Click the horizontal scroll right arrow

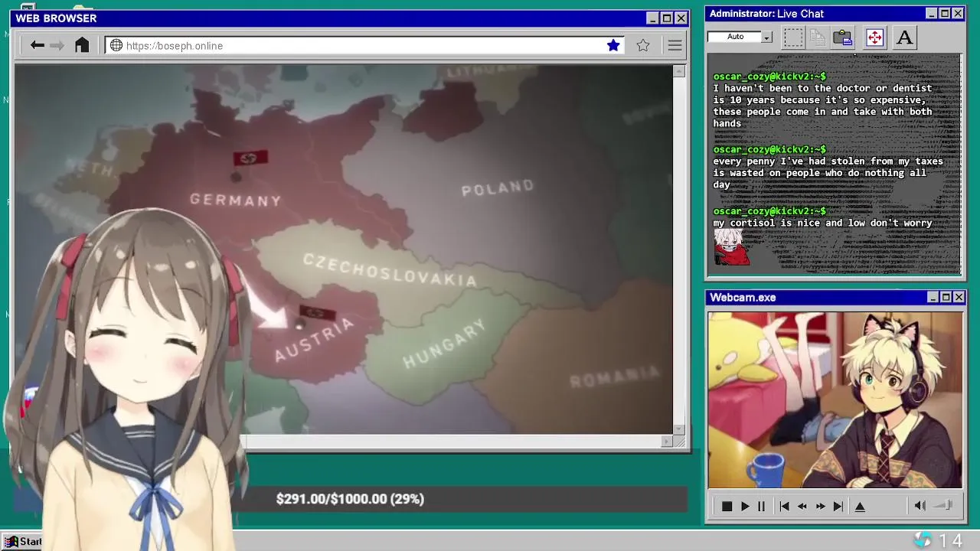666,441
